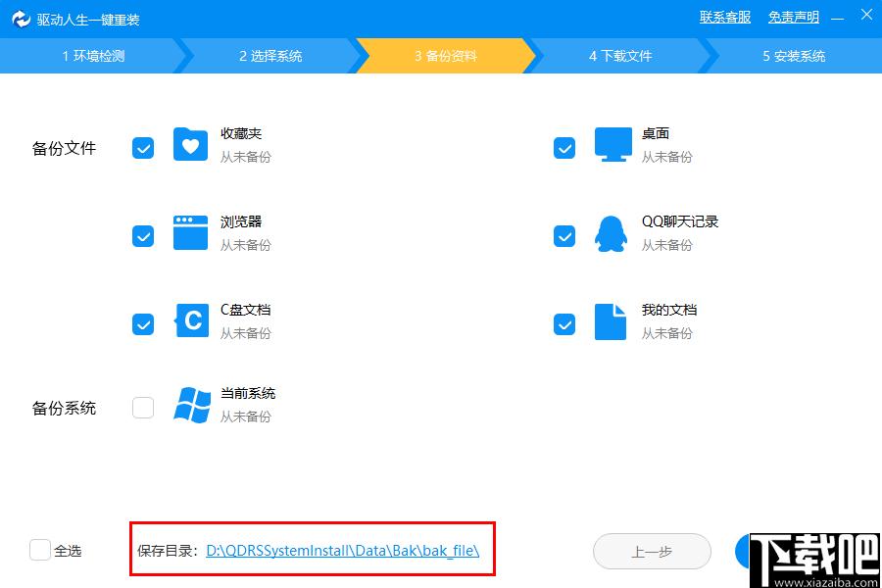Open the 联系客服 link
The width and height of the screenshot is (882, 588).
point(725,18)
